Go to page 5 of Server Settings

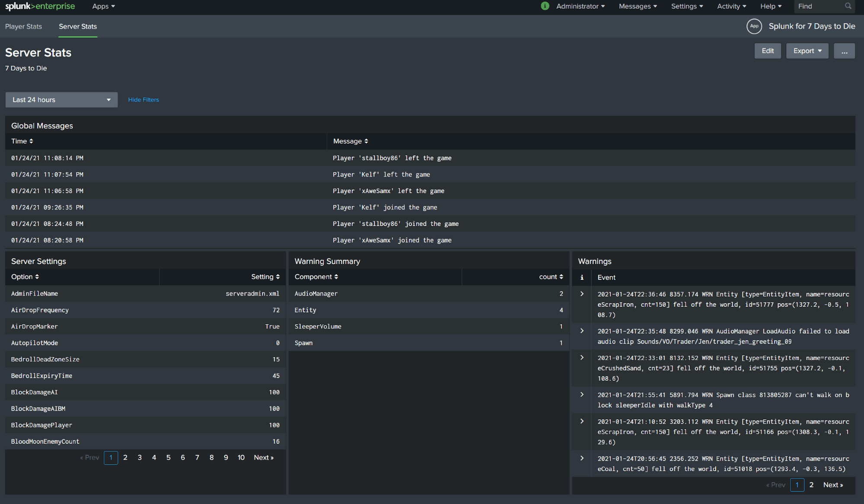168,457
